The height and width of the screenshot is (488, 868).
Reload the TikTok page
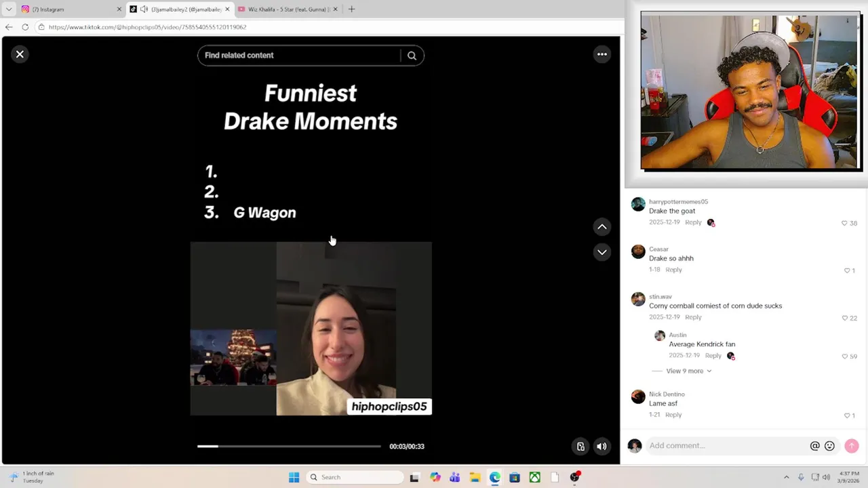tap(25, 27)
